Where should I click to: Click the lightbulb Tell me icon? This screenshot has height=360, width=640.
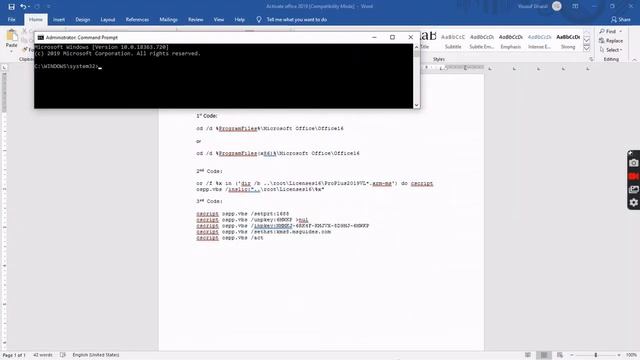pyautogui.click(x=259, y=20)
